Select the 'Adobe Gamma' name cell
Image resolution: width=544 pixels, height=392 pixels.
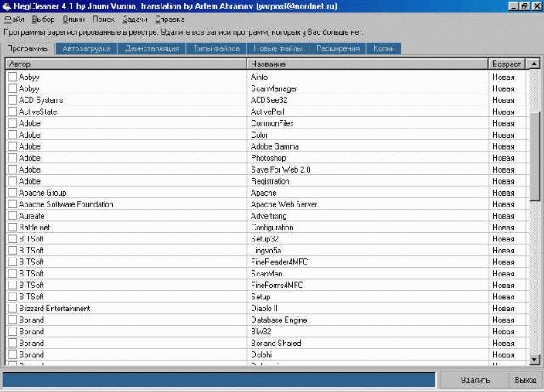click(x=367, y=146)
